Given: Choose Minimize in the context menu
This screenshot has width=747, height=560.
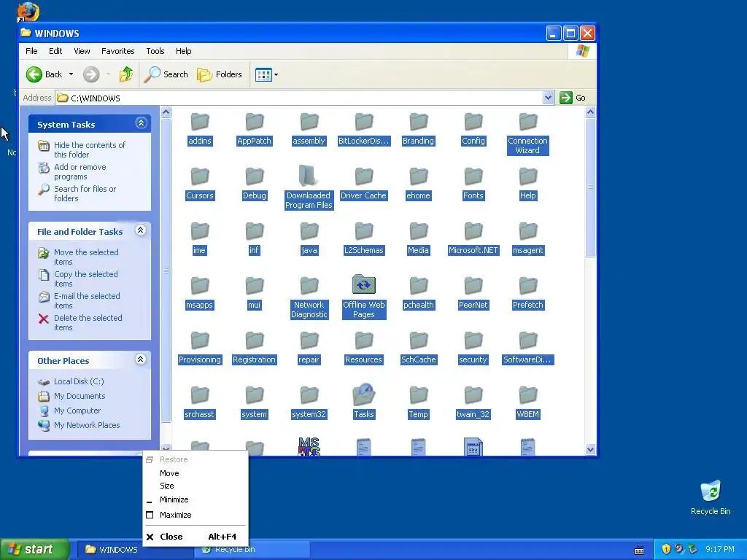Looking at the screenshot, I should (x=196, y=499).
